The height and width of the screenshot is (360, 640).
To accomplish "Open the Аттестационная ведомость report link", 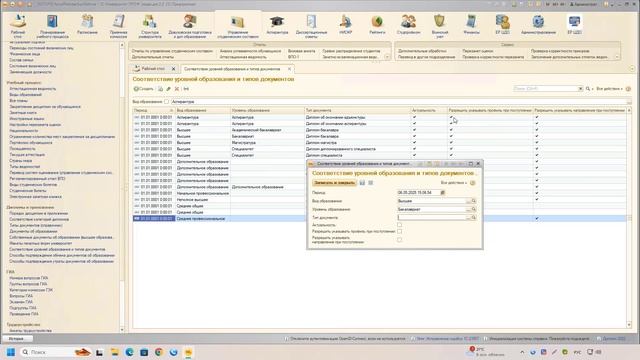I will click(243, 57).
